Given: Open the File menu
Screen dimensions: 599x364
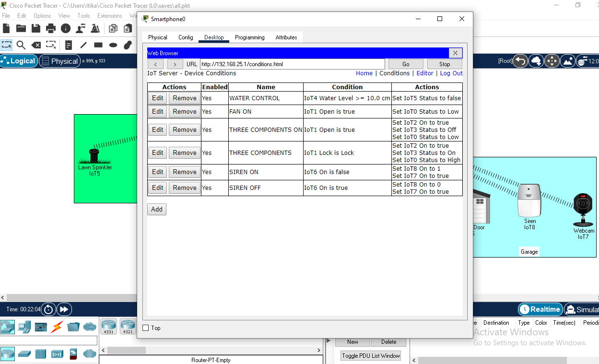Looking at the screenshot, I should (x=6, y=16).
